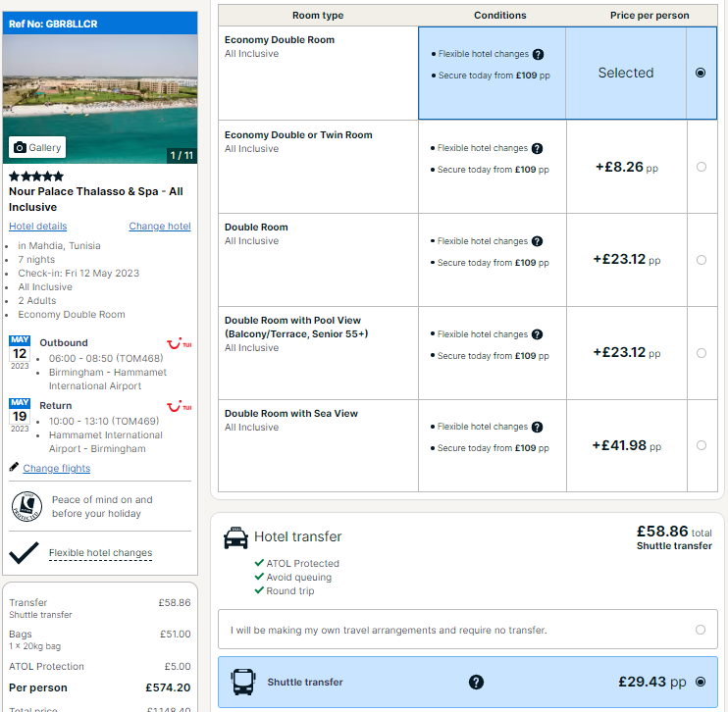Click the Flexible hotel changes dotted link
The height and width of the screenshot is (712, 728).
point(101,553)
